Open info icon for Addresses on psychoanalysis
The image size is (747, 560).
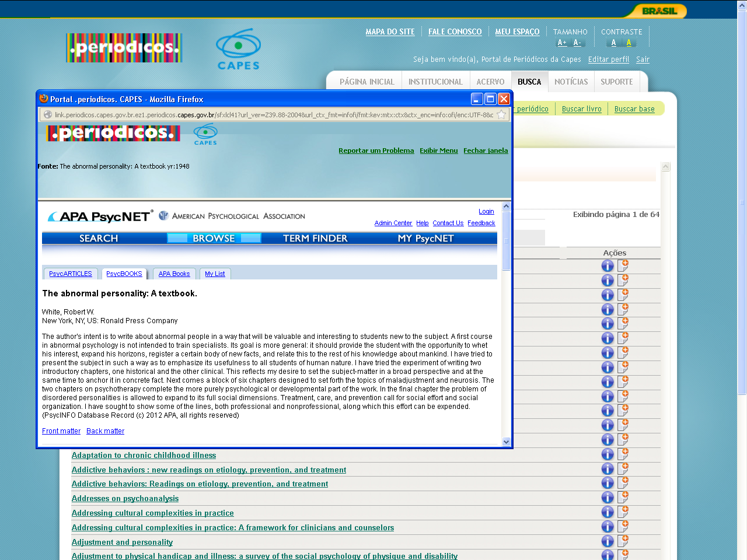608,498
